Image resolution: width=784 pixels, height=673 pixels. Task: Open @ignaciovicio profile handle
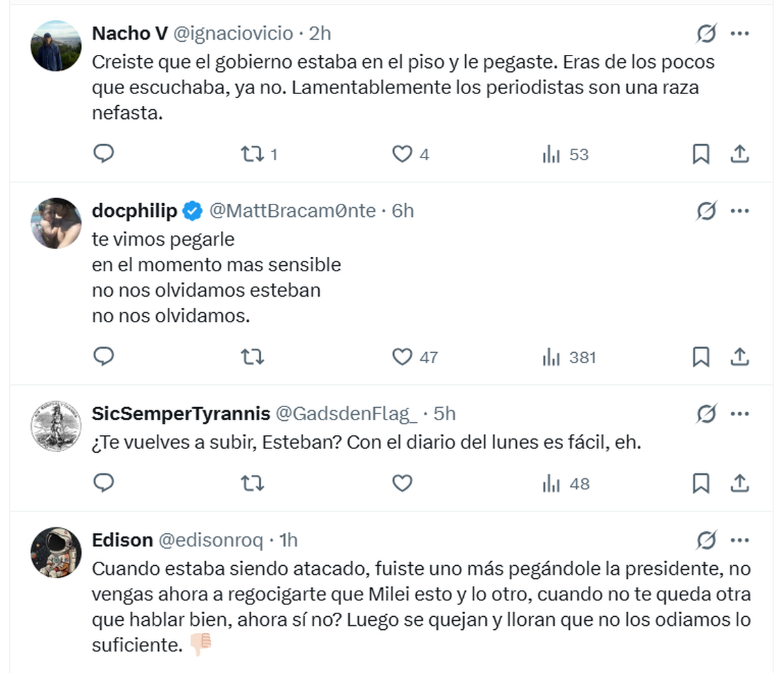click(233, 33)
